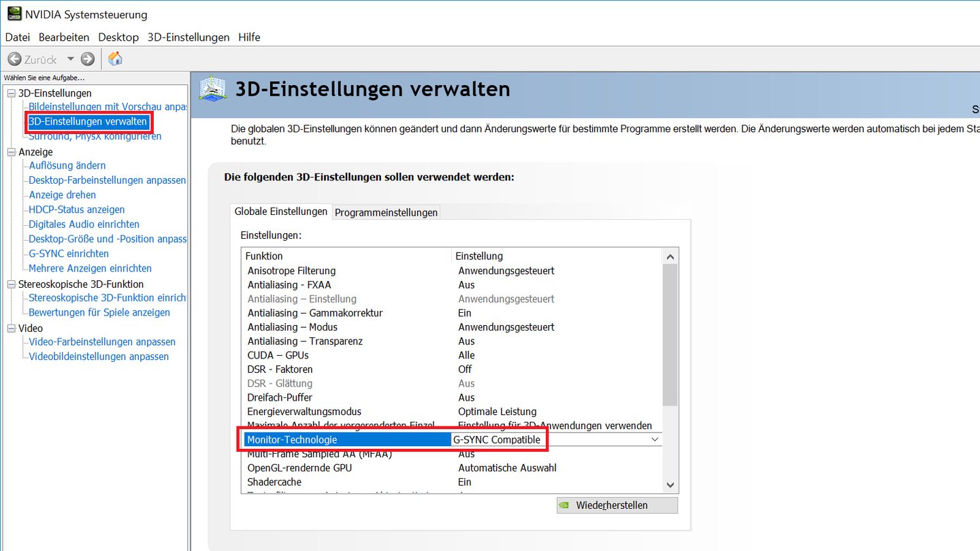Open the Desktop menu
Viewport: 980px width, 551px height.
[118, 37]
